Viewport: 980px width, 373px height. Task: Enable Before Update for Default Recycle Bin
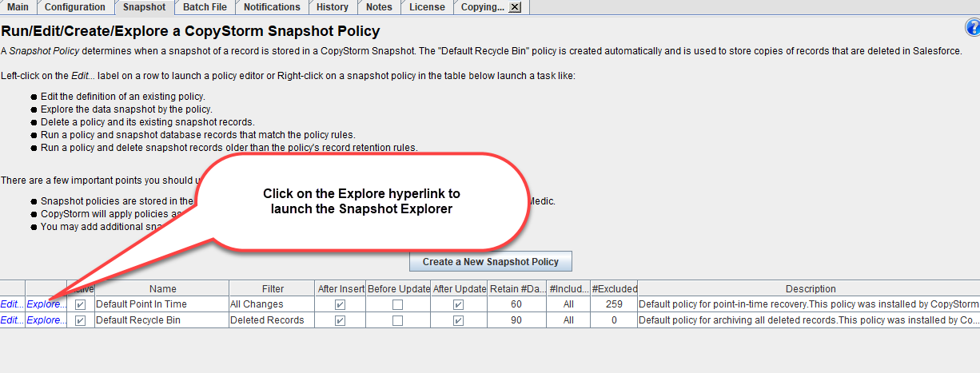coord(397,320)
